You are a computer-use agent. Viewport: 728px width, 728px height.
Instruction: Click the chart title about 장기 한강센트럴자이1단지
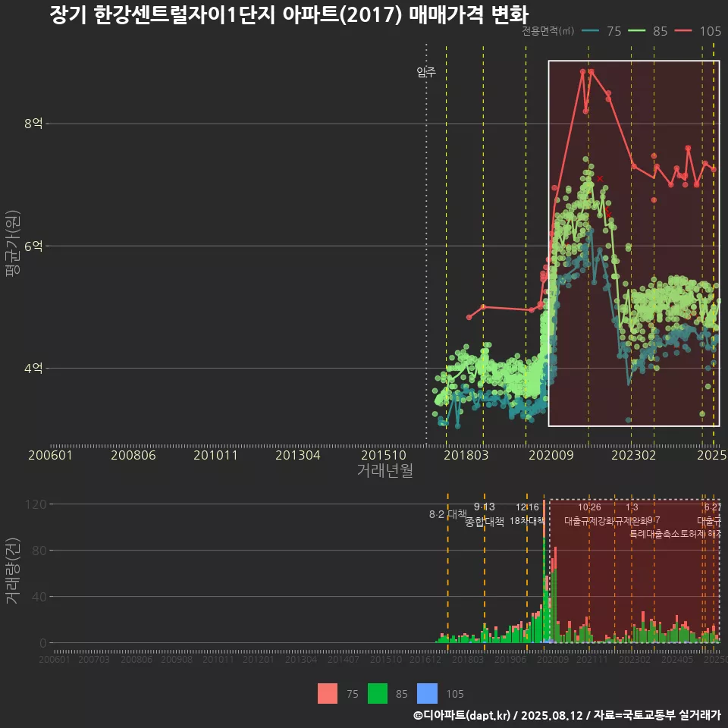coord(289,15)
